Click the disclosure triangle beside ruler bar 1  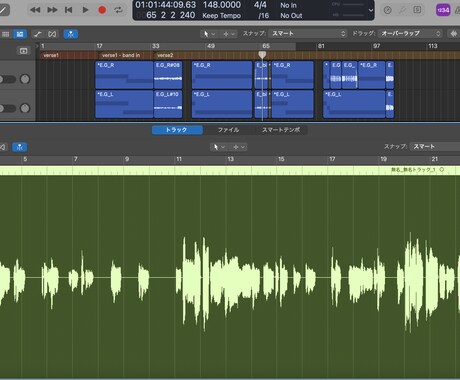click(37, 46)
